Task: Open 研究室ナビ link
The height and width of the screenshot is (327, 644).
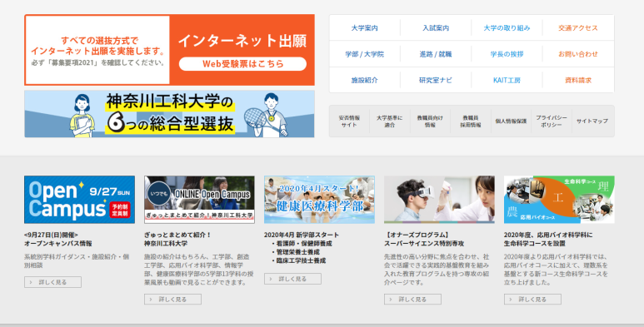Action: point(436,80)
